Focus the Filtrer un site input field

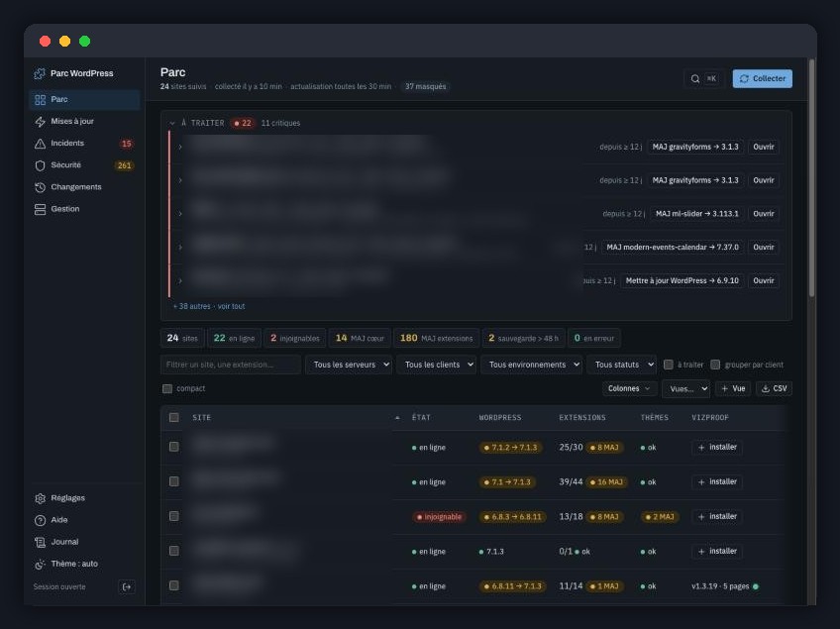tap(231, 365)
